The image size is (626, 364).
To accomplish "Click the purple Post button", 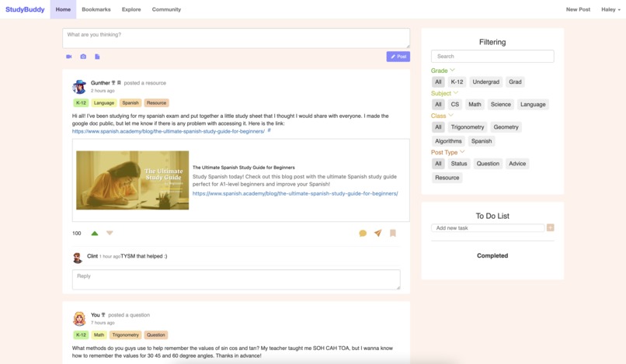I will 398,57.
